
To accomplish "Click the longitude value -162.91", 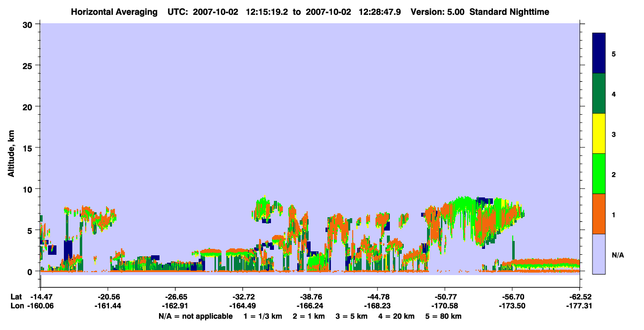I will (175, 306).
